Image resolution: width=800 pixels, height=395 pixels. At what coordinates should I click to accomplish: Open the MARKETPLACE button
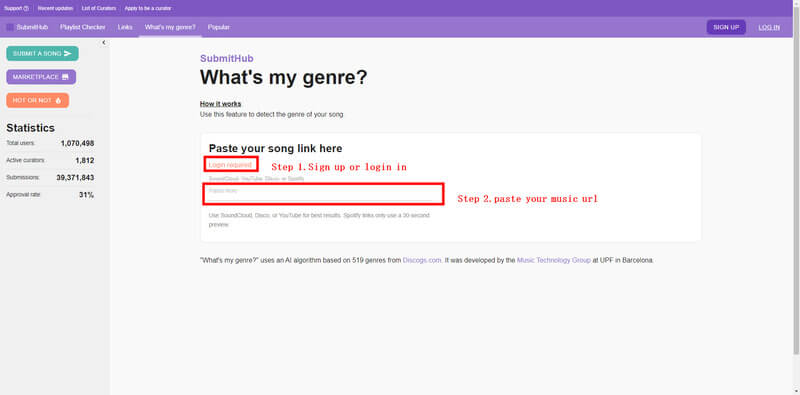[x=41, y=77]
